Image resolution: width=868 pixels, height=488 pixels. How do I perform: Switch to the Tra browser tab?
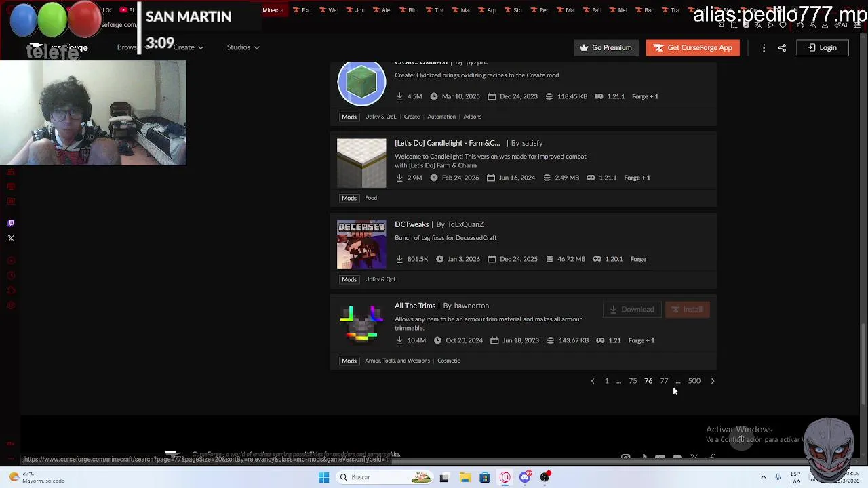tap(669, 10)
